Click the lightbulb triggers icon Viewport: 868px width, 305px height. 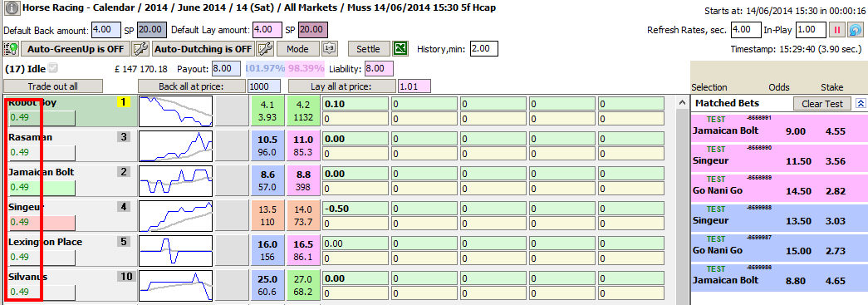(11, 49)
